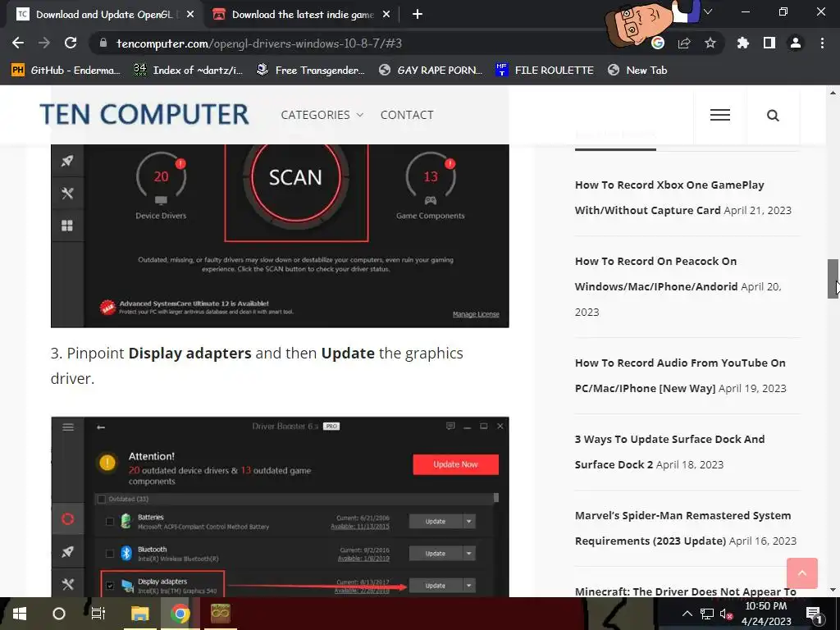840x630 pixels.
Task: Check the Batteries row checkbox
Action: point(110,521)
